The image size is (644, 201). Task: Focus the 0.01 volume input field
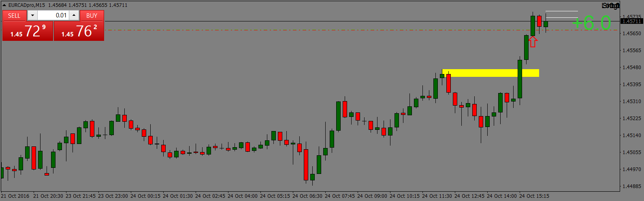53,15
